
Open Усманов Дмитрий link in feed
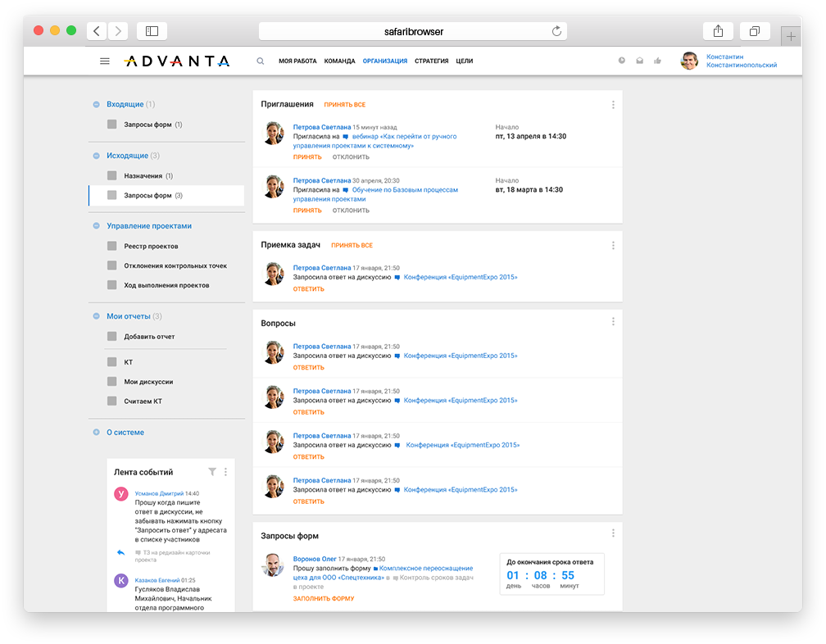[159, 493]
